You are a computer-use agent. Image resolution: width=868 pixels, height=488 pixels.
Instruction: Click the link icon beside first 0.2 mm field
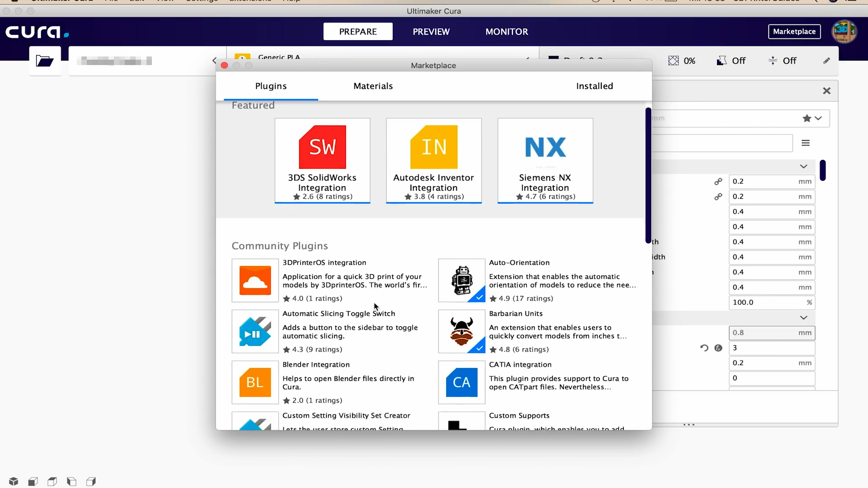point(718,181)
